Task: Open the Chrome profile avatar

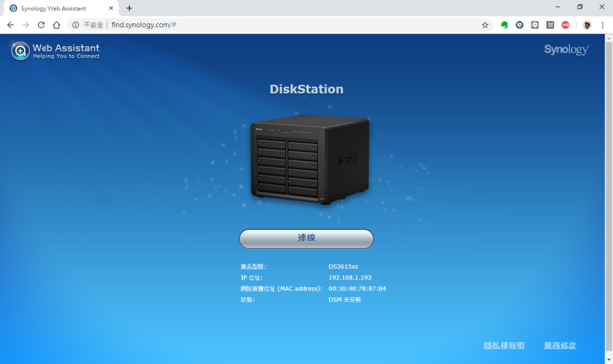Action: click(587, 25)
